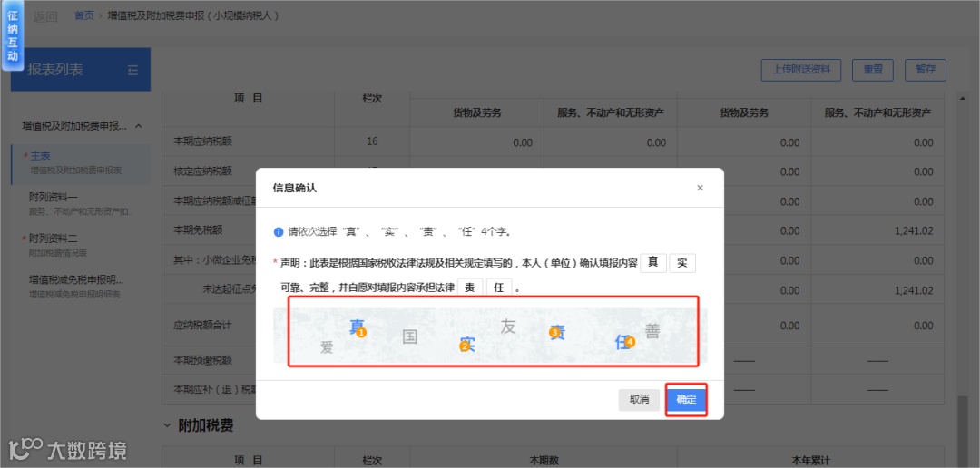The image size is (980, 468).
Task: Click the 信息确认 dialog title
Action: (x=295, y=188)
